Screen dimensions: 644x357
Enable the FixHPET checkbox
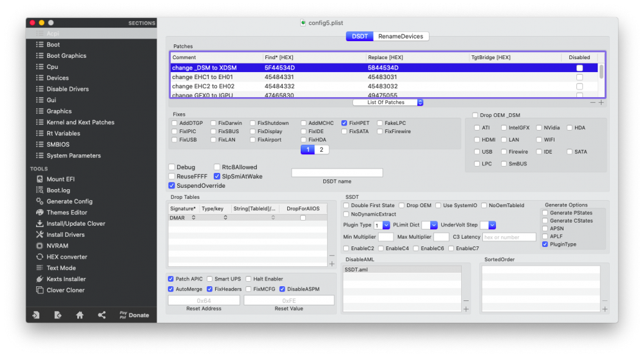[344, 123]
